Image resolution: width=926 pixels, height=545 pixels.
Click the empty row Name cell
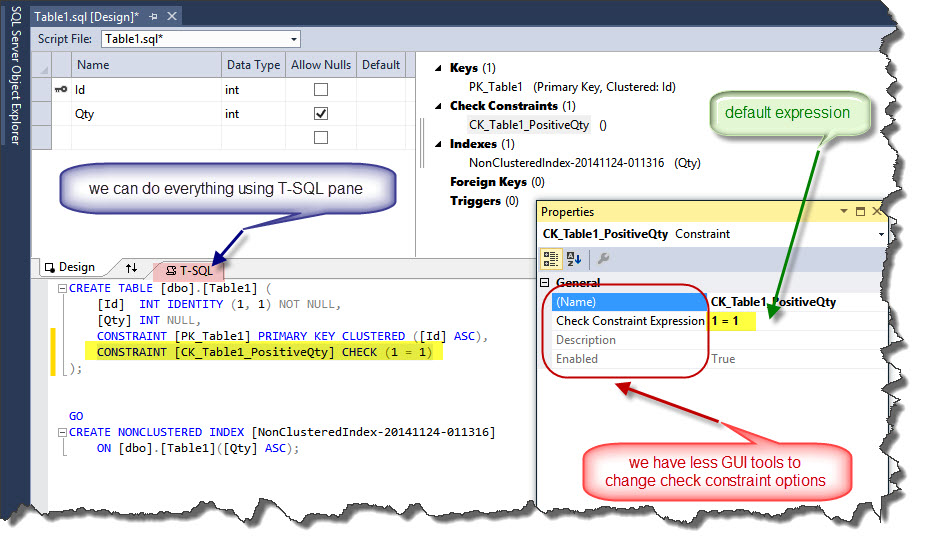pyautogui.click(x=146, y=138)
